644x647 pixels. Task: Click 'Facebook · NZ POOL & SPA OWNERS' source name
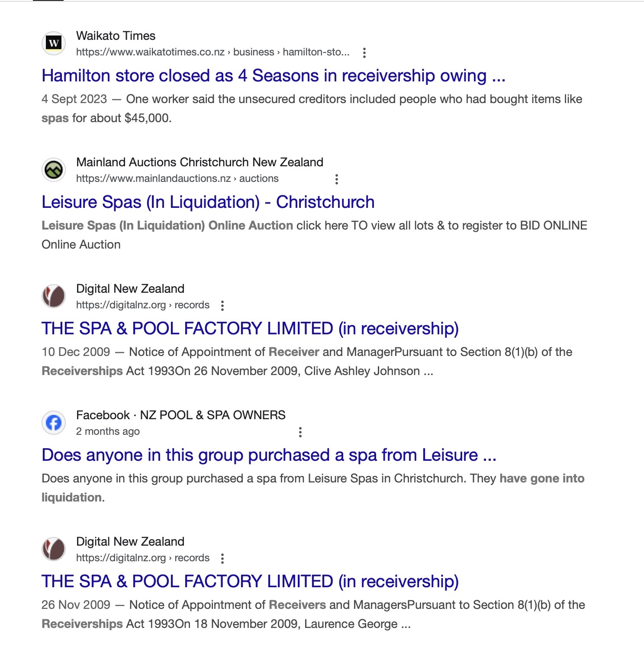pos(181,415)
